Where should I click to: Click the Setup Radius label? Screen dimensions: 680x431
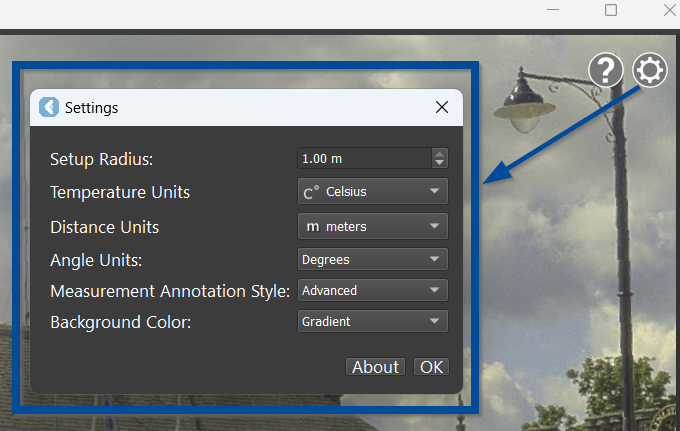(x=102, y=159)
